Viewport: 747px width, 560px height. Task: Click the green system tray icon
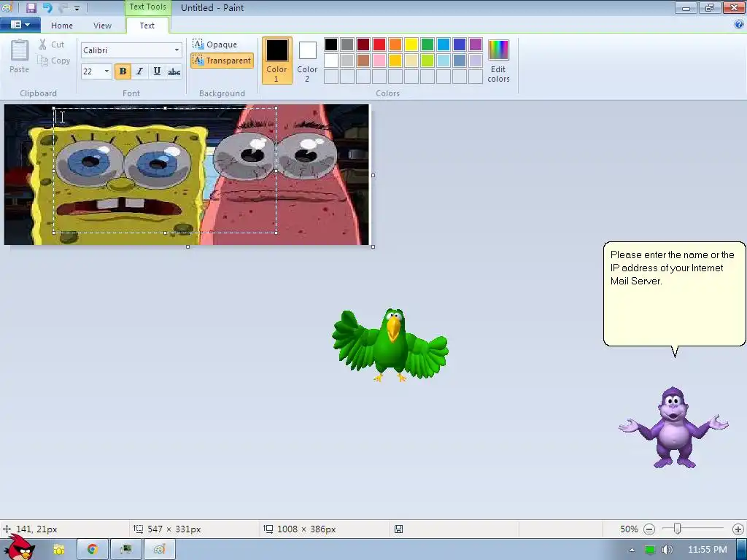coord(650,550)
